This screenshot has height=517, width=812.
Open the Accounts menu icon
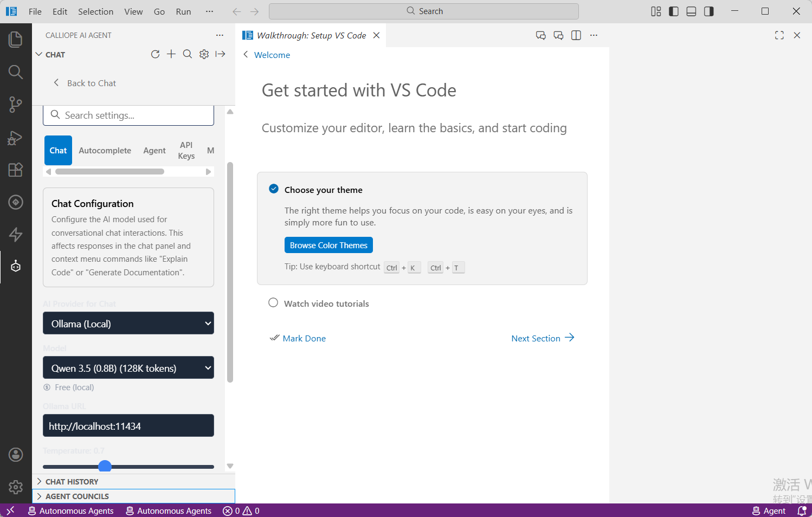[16, 454]
